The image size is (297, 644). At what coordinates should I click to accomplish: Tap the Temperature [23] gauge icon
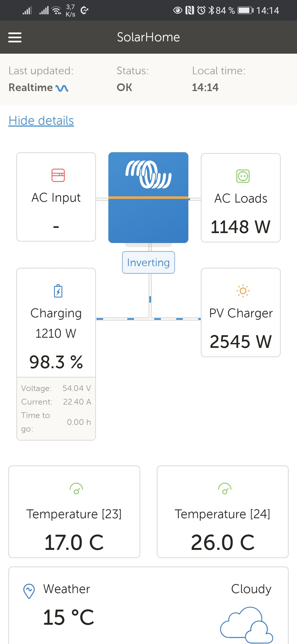tap(76, 489)
